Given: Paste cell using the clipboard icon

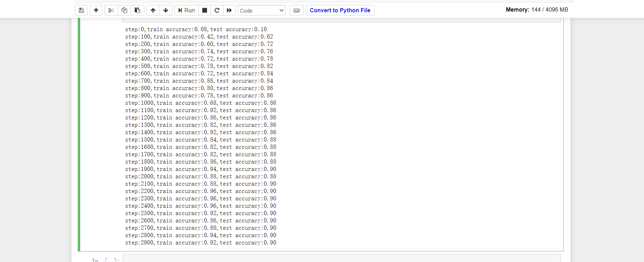Looking at the screenshot, I should tap(138, 10).
